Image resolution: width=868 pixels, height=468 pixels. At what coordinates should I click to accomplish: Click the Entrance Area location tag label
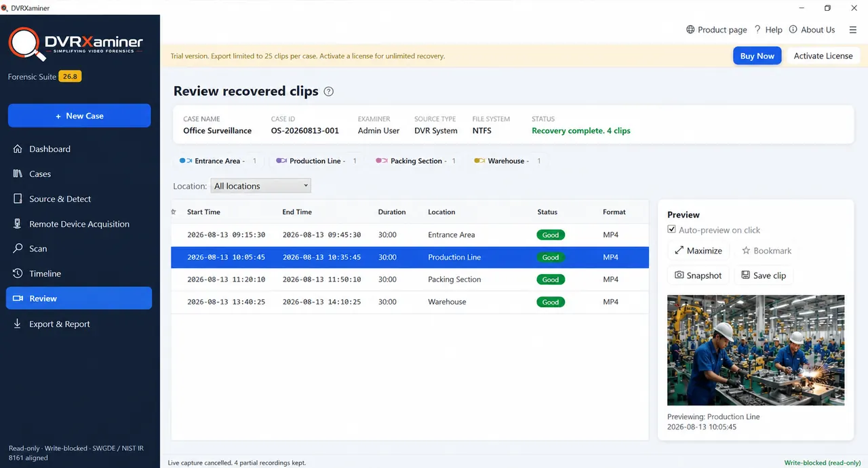point(217,161)
